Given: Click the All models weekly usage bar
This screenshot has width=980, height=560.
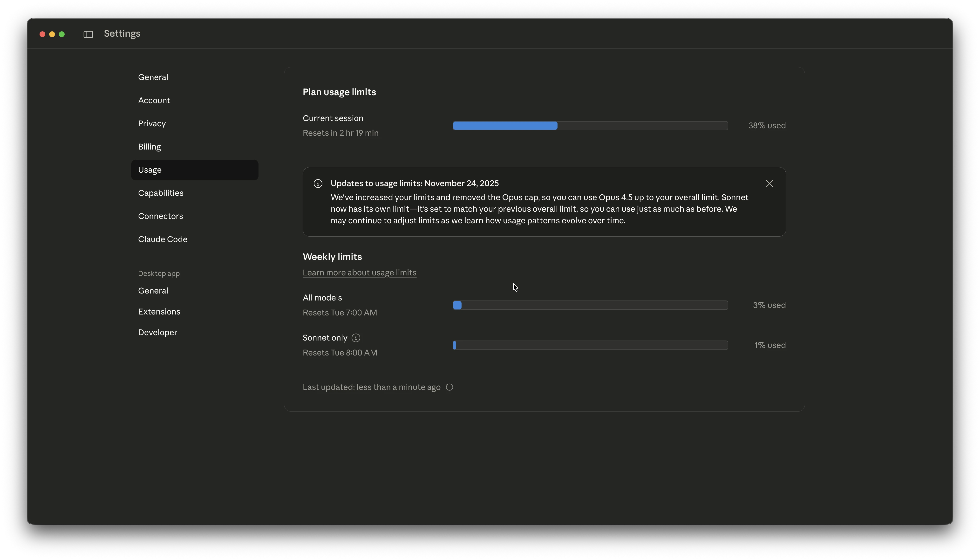Looking at the screenshot, I should (590, 305).
